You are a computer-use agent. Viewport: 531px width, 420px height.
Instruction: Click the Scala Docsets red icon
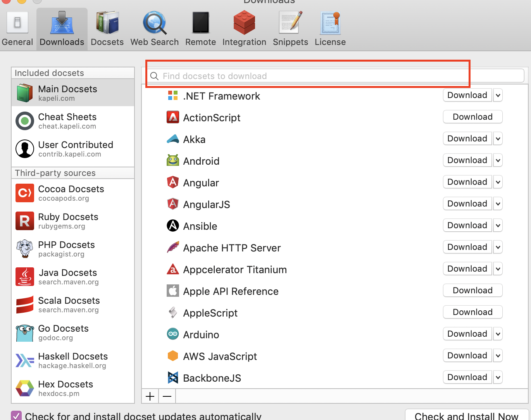tap(25, 305)
